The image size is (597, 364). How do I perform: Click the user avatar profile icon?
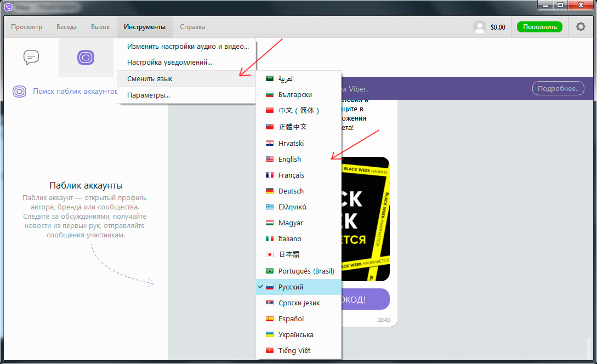click(x=479, y=27)
